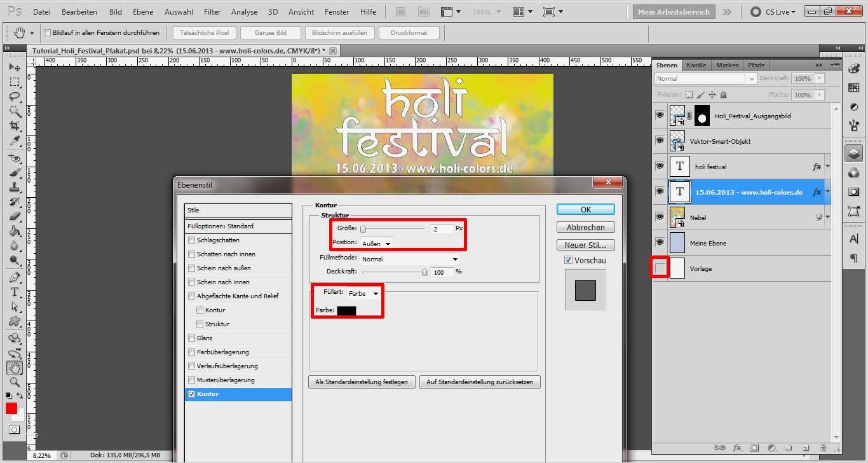This screenshot has height=463, width=868.
Task: Select the Paint Bucket tool
Action: (x=15, y=231)
